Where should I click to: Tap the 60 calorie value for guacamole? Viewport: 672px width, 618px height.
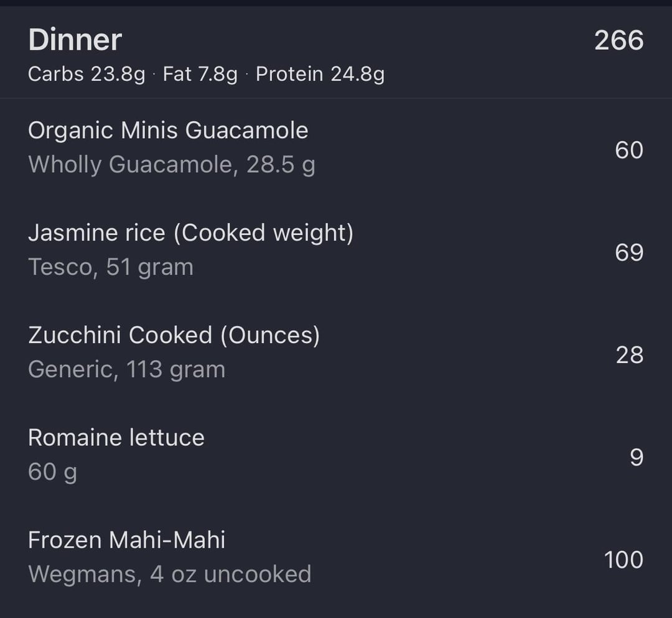point(628,150)
